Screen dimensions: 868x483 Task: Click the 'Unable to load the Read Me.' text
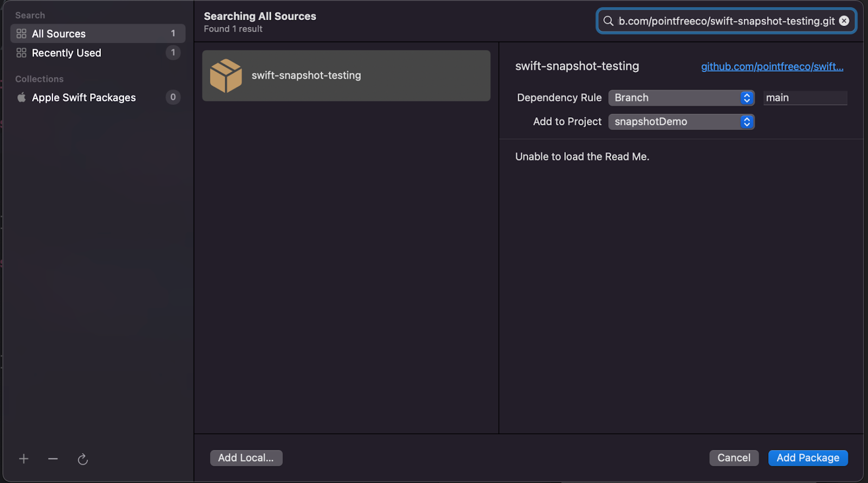582,157
